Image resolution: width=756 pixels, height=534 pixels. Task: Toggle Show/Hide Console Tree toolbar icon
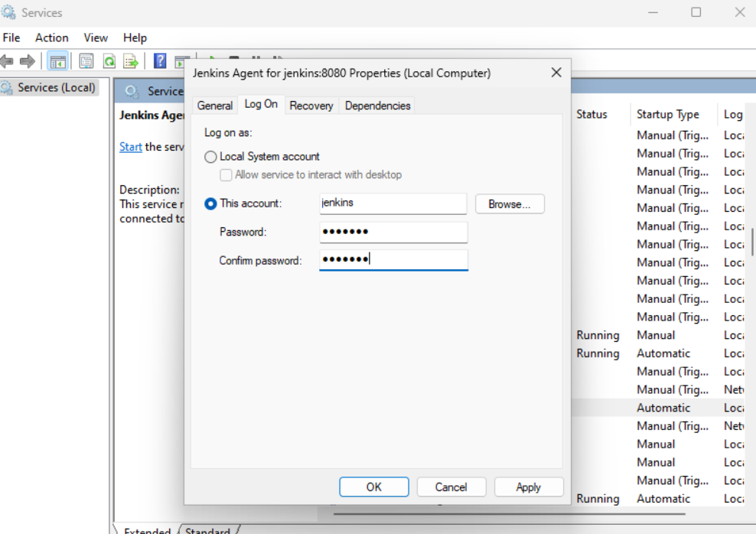pos(58,61)
